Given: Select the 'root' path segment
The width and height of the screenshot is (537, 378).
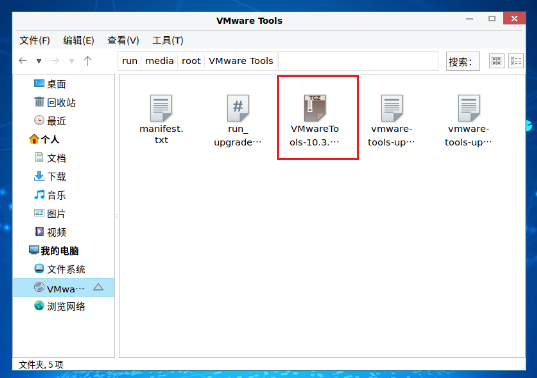Looking at the screenshot, I should coord(191,61).
